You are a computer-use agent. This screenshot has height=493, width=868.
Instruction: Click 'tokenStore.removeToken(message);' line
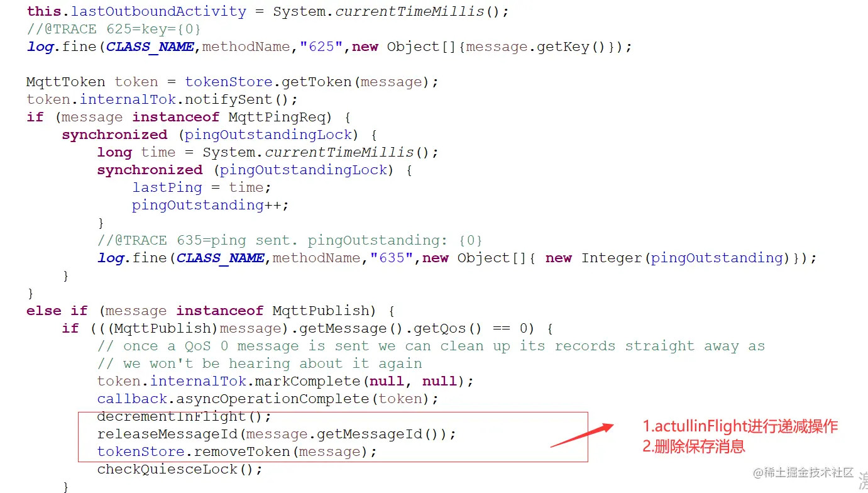tap(237, 451)
